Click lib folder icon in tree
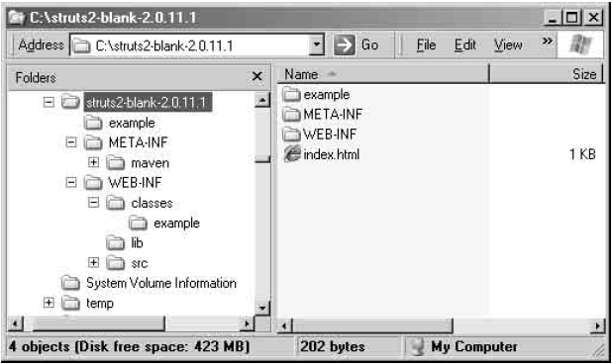Image resolution: width=612 pixels, height=364 pixels. click(116, 242)
